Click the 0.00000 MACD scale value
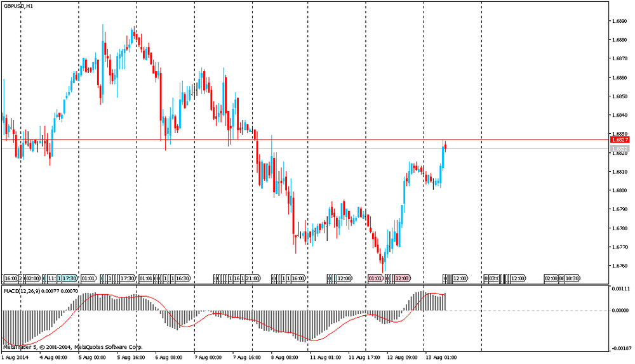Viewport: 635px width, 364px height. (619, 311)
